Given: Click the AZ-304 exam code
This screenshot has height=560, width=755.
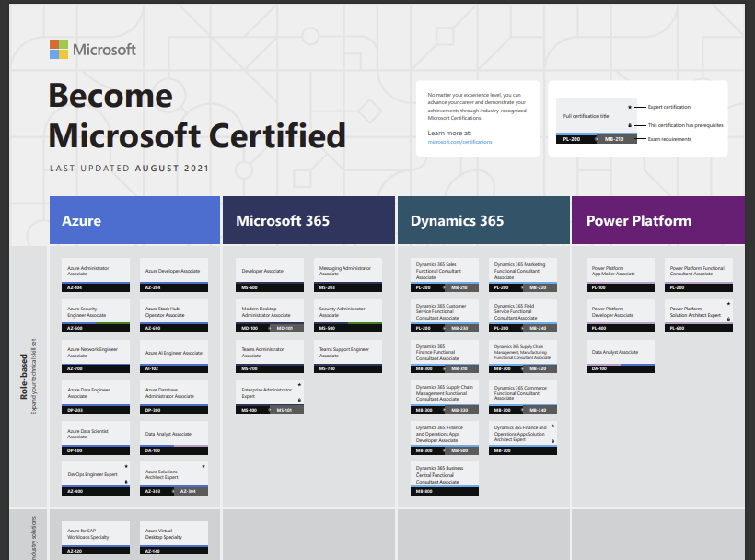Looking at the screenshot, I should 192,491.
